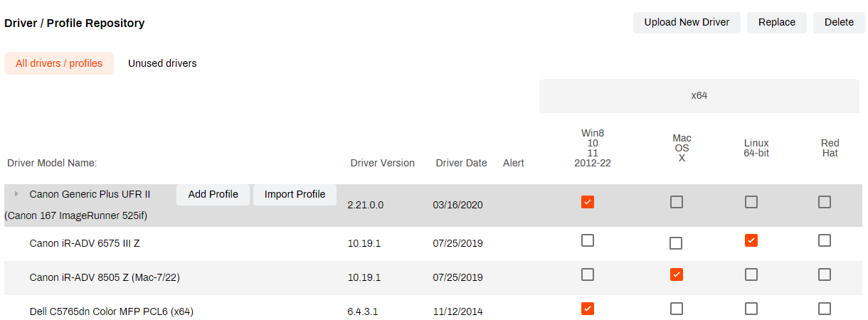This screenshot has height=320, width=868.
Task: Click version 10.19.1 for Canon iR-ADV 8505 Z
Action: point(364,277)
